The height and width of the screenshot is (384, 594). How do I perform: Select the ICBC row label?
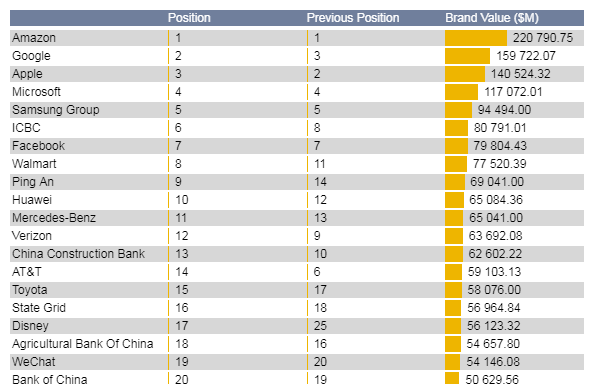coord(26,128)
